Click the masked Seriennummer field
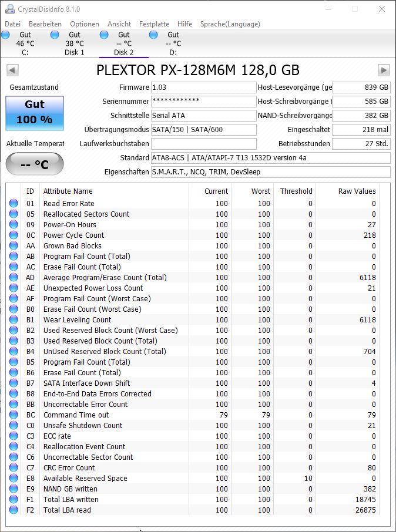 (x=203, y=101)
